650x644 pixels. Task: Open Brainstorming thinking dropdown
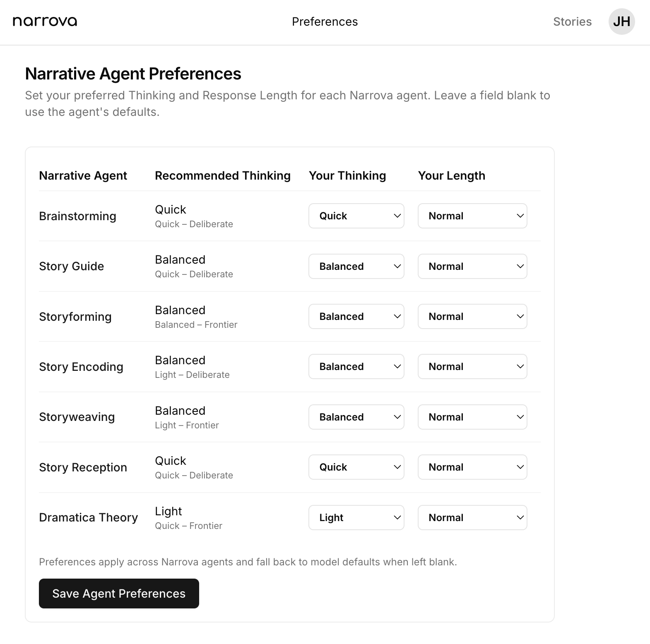point(356,216)
